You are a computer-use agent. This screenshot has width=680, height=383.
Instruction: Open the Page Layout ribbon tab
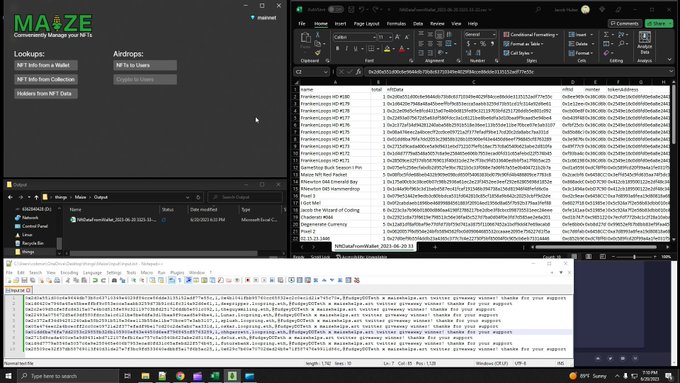(366, 24)
